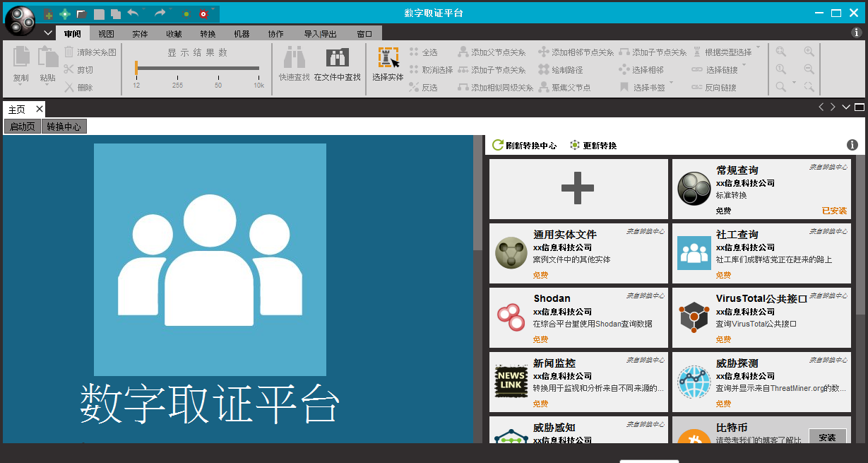Click the 聚焦父节点 icon
This screenshot has width=868, height=463.
point(542,86)
